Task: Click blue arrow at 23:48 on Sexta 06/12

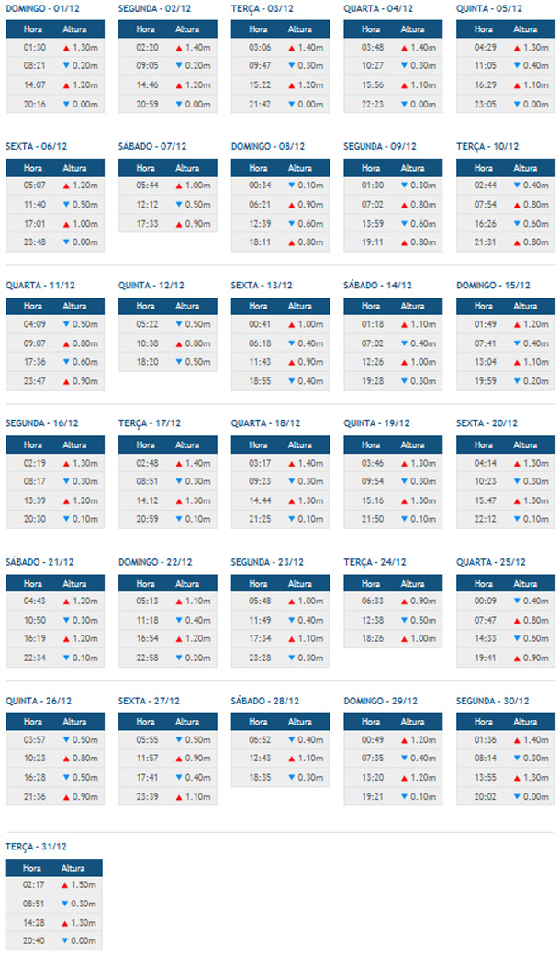Action: point(66,242)
